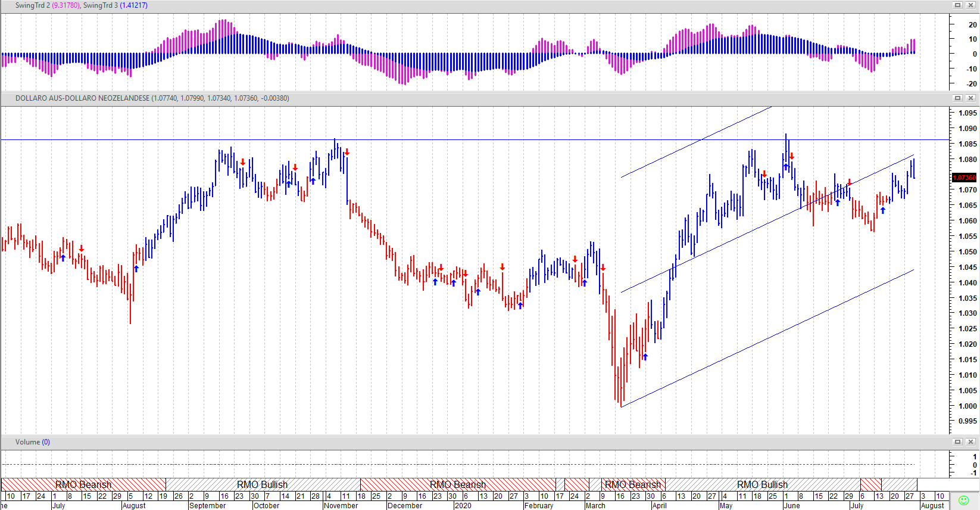
Task: Close the AUD-NZD price pane
Action: tap(970, 98)
